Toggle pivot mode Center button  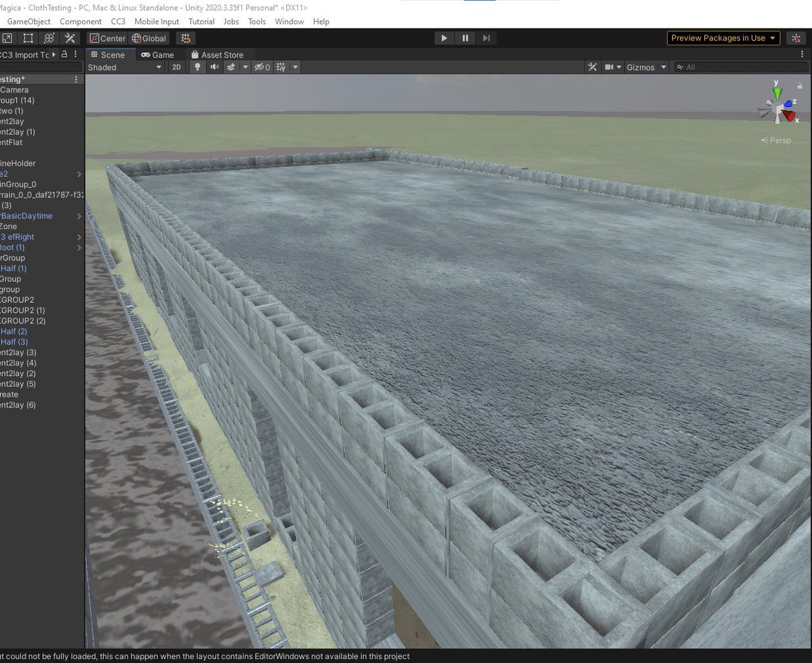coord(108,39)
